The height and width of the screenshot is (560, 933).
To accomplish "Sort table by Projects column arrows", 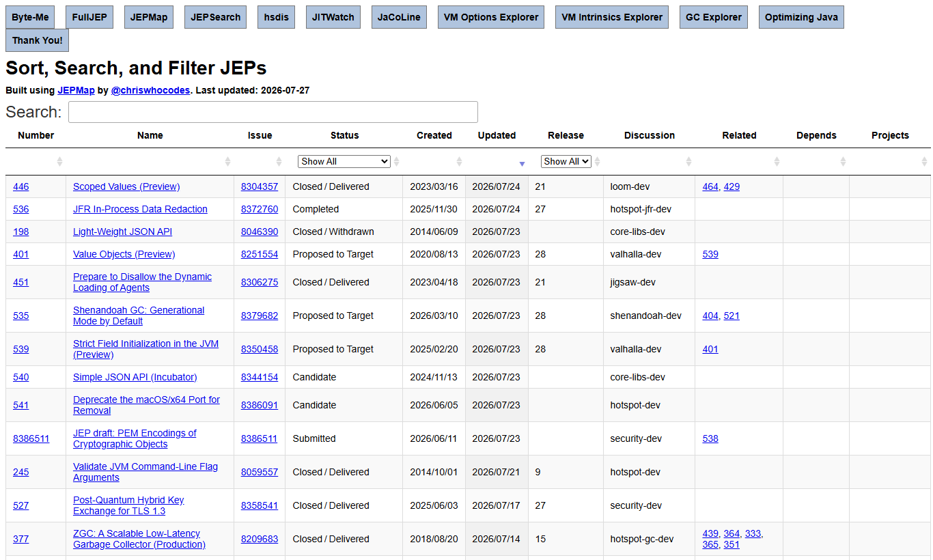I will [x=924, y=162].
